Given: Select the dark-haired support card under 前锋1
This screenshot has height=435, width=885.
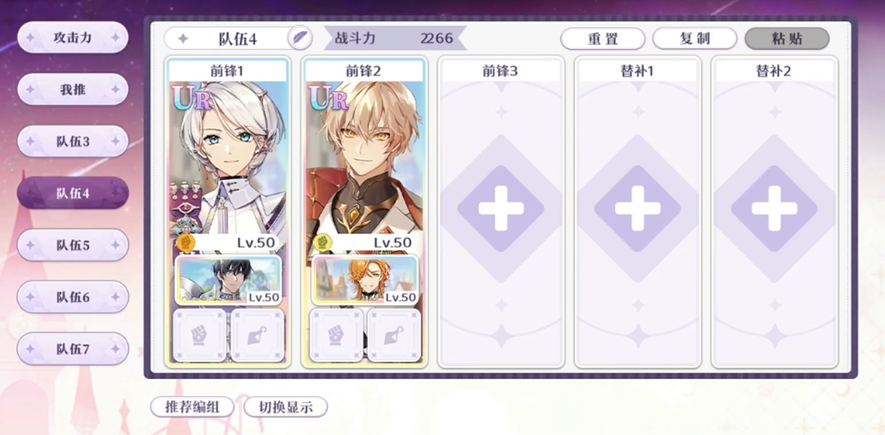Looking at the screenshot, I should [229, 280].
